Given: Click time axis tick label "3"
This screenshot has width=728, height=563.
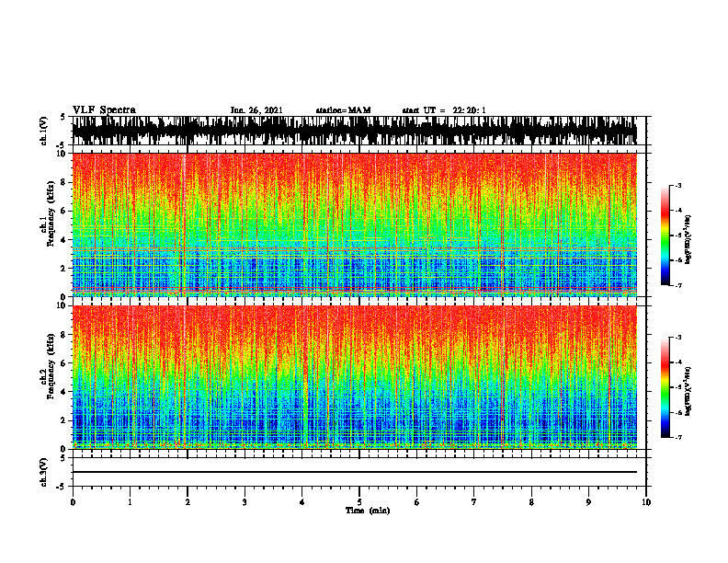Looking at the screenshot, I should pos(245,502).
